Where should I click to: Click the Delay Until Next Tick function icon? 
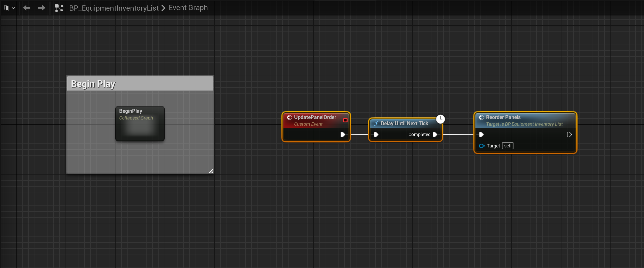[x=376, y=124]
